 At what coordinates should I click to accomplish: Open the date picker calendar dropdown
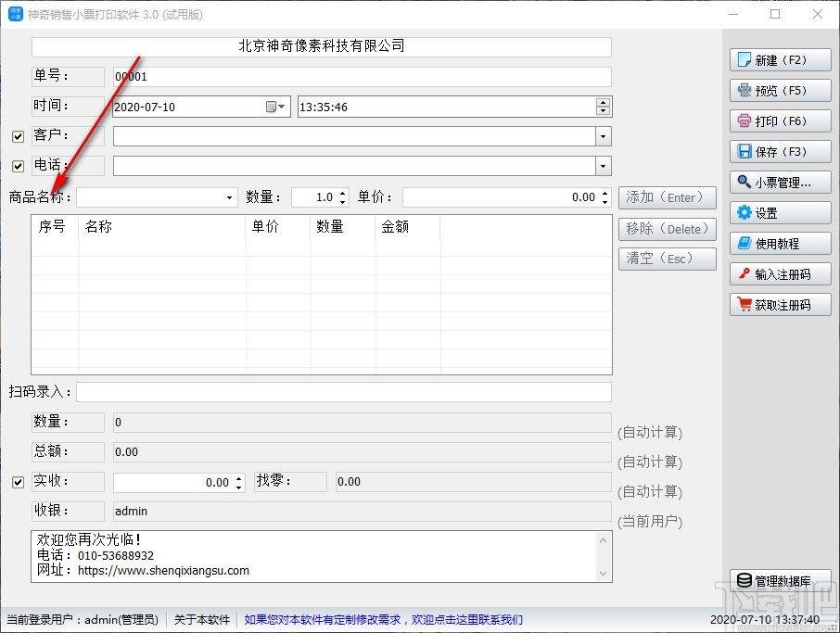(276, 107)
